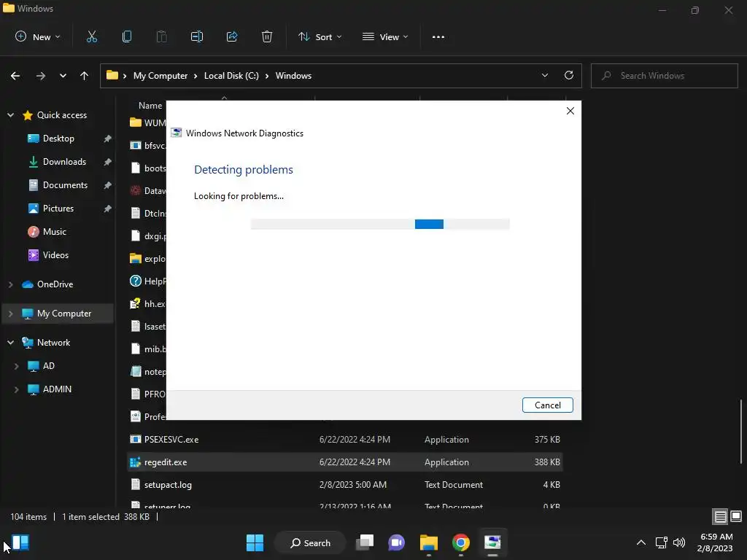The width and height of the screenshot is (747, 560).
Task: Select the regedit.exe file icon
Action: [135, 462]
